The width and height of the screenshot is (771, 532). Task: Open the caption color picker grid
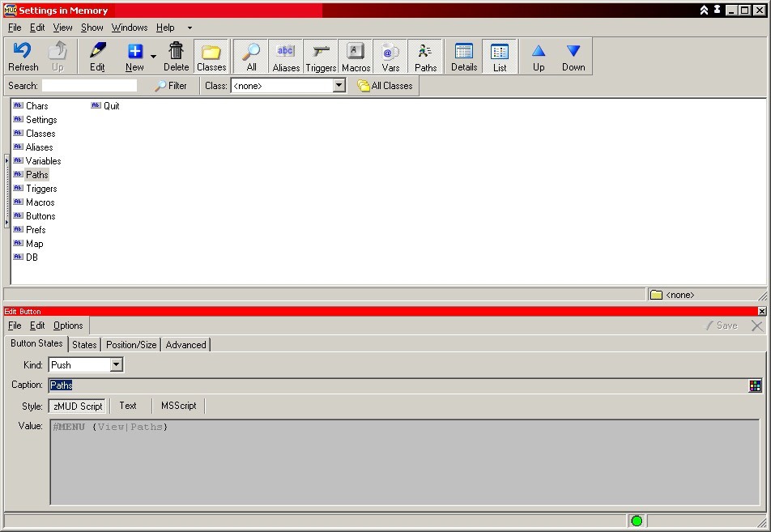coord(755,385)
